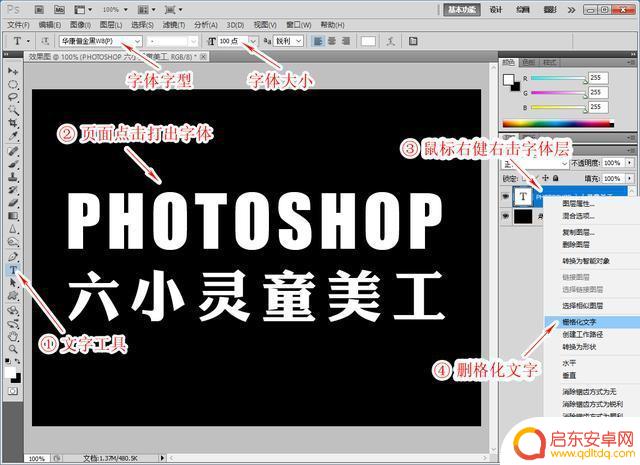This screenshot has height=465, width=640.
Task: Toggle lock position icon in Layers panel
Action: click(x=545, y=178)
